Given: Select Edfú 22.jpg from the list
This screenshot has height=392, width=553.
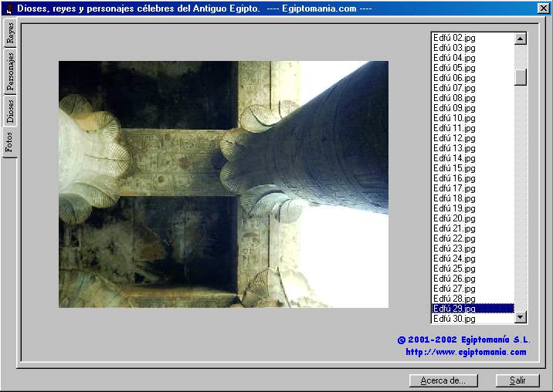Looking at the screenshot, I should click(x=473, y=238).
